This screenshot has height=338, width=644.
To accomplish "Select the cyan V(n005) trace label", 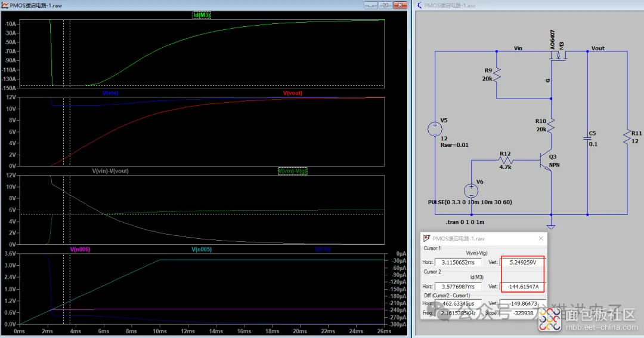I will pyautogui.click(x=202, y=249).
